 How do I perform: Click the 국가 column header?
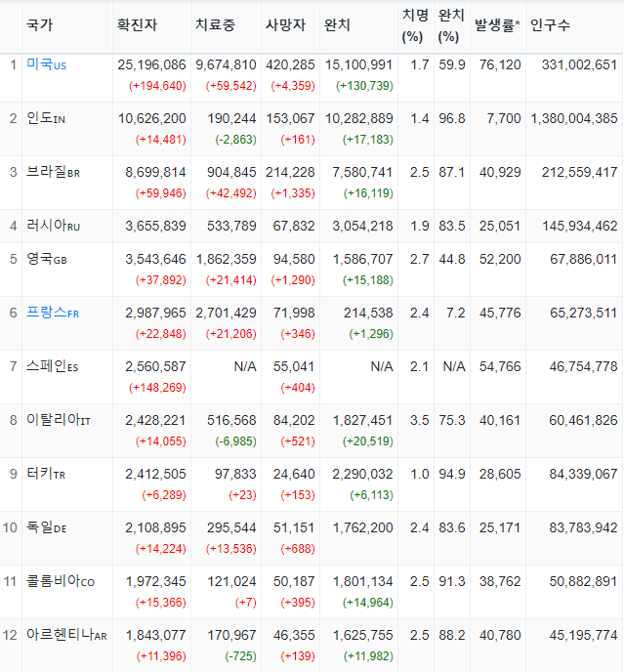39,24
